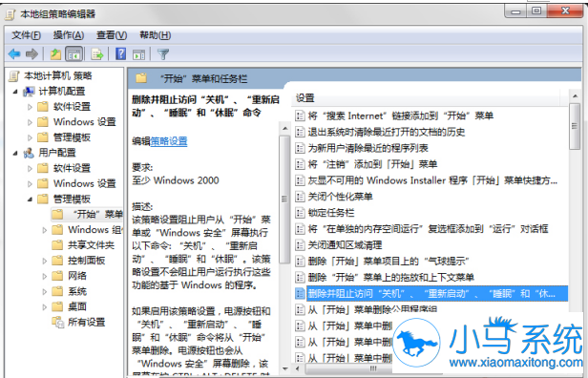Click the Filter funnel toolbar icon
588x378 pixels.
tap(163, 54)
